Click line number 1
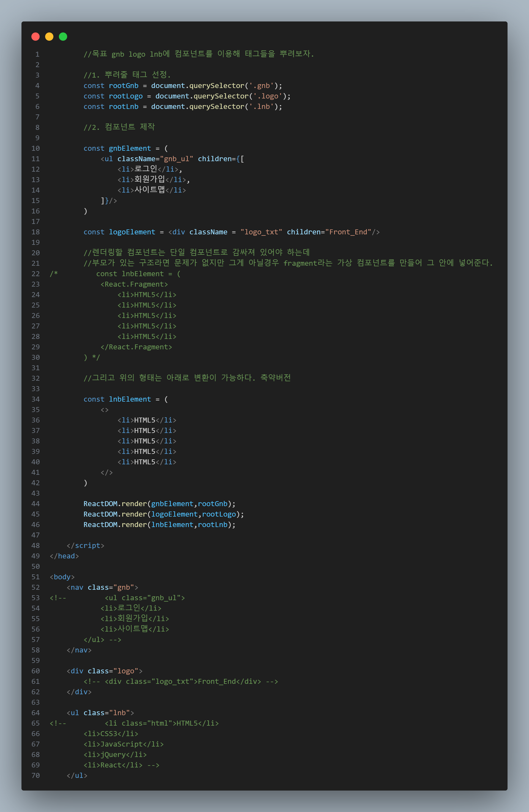The height and width of the screenshot is (812, 529). pyautogui.click(x=37, y=54)
